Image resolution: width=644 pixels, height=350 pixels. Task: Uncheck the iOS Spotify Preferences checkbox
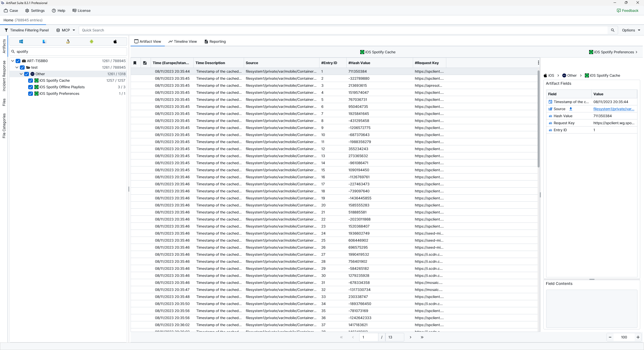[31, 94]
